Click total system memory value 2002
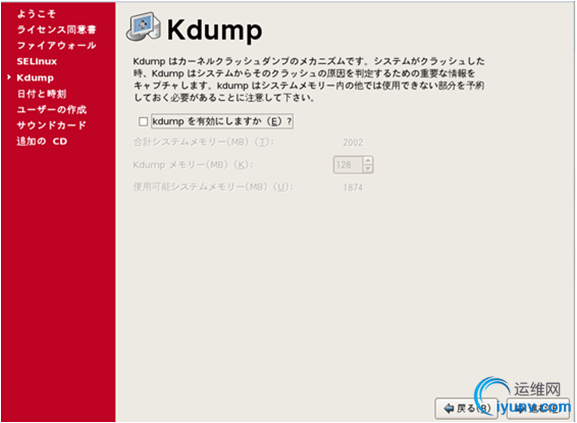577x423 pixels. (x=353, y=142)
